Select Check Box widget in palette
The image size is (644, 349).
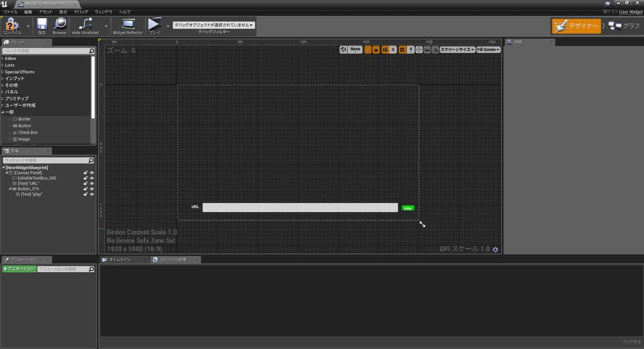point(27,132)
